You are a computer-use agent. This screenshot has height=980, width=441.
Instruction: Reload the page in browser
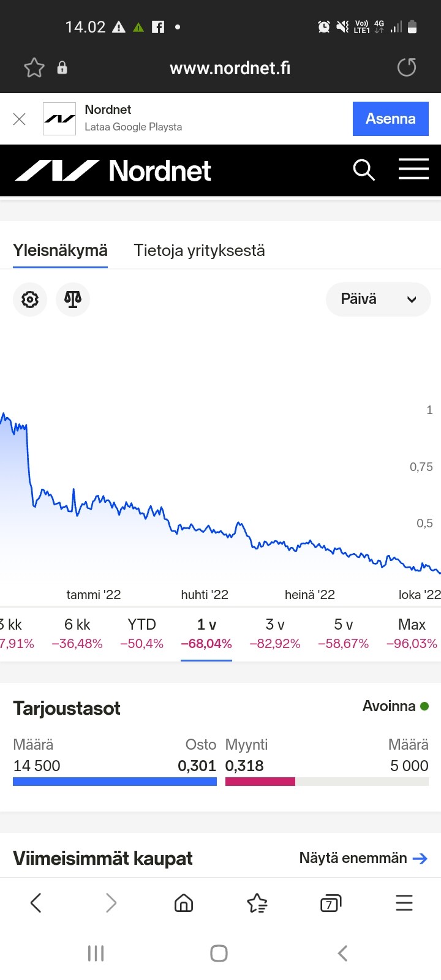tap(407, 67)
